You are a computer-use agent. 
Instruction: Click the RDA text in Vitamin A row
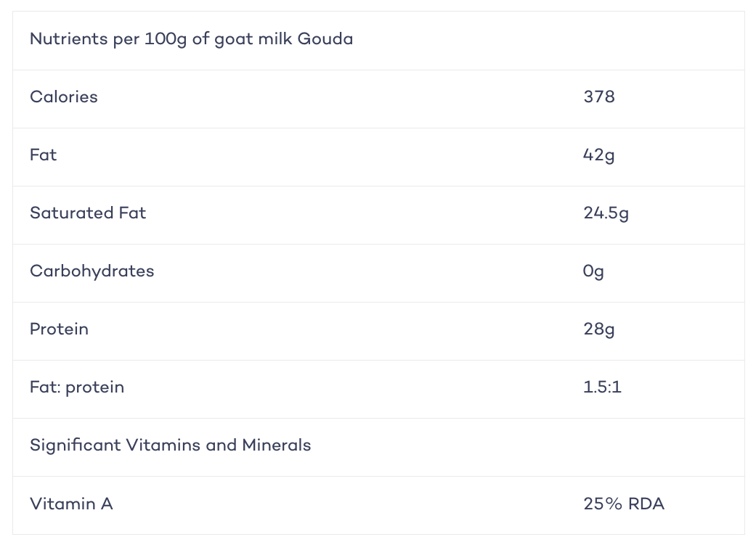tap(646, 504)
